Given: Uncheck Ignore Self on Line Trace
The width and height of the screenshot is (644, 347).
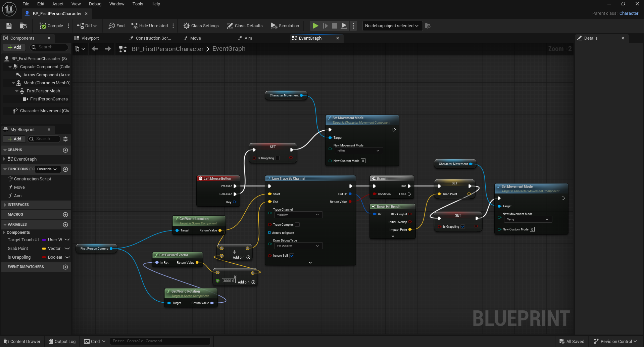Looking at the screenshot, I should (x=292, y=256).
